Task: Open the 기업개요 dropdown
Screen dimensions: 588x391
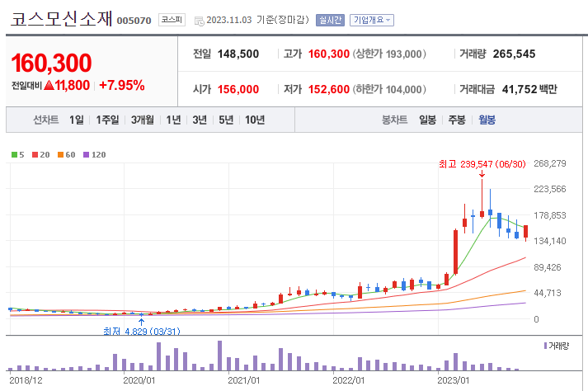Action: [372, 21]
